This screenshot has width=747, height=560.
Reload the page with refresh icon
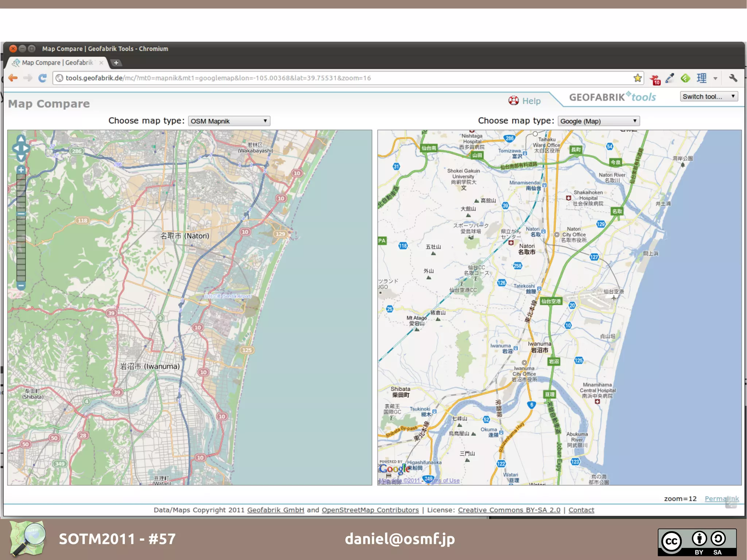[43, 78]
